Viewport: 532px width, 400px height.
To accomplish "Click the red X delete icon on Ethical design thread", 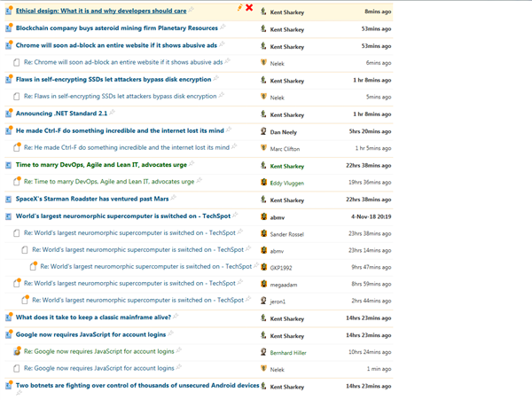I will [249, 7].
